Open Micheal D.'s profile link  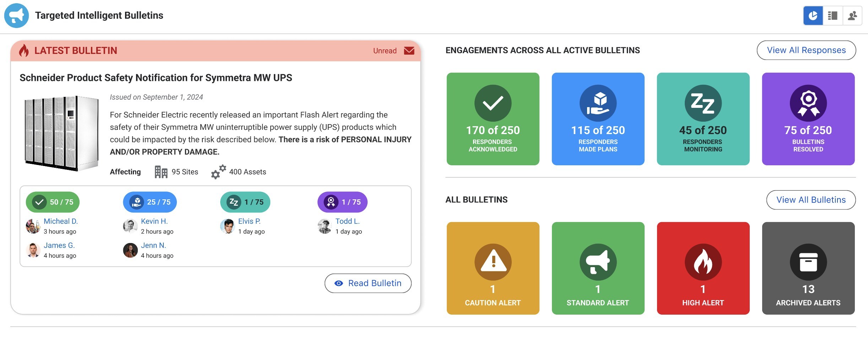pyautogui.click(x=61, y=221)
